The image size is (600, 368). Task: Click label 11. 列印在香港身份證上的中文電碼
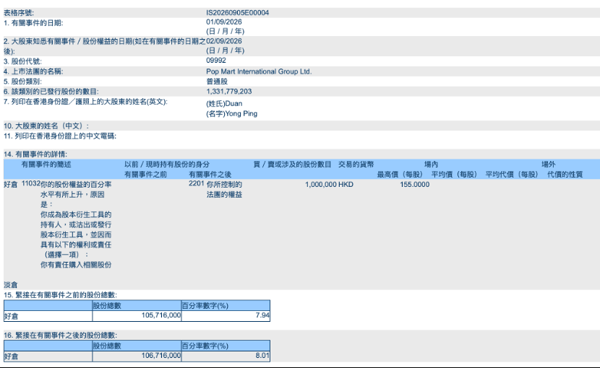click(60, 136)
